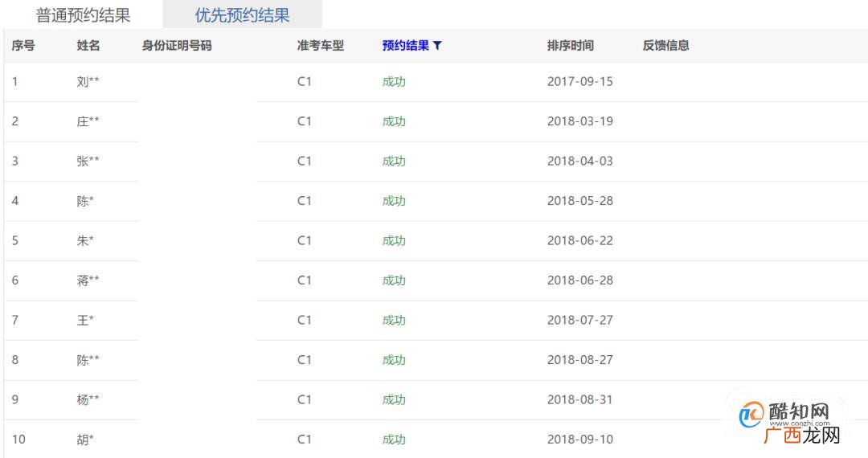Viewport: 868px width, 458px height.
Task: Select the name 朱* in row 5
Action: pyautogui.click(x=85, y=240)
